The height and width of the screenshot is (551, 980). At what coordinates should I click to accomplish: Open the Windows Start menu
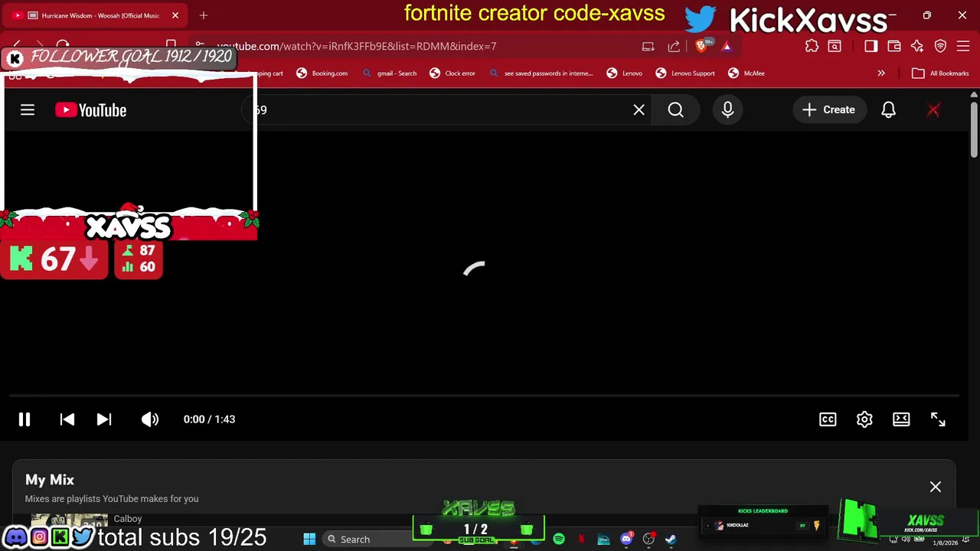[x=309, y=540]
